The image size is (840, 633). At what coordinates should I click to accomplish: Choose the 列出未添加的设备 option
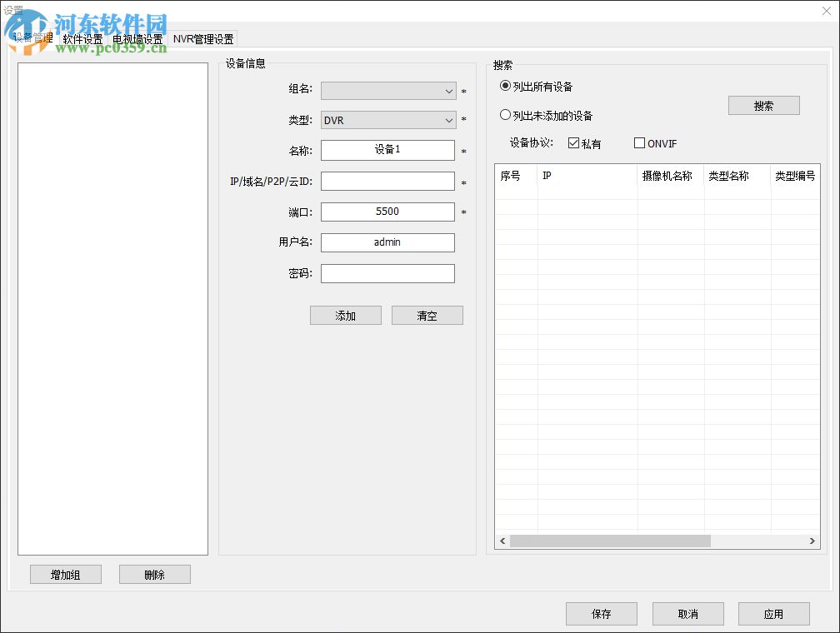point(507,115)
